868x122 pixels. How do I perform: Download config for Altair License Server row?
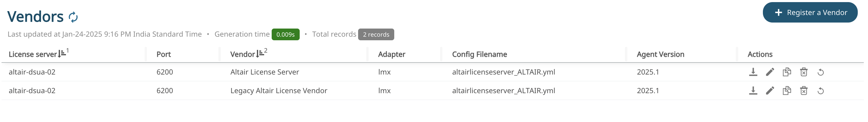[753, 72]
